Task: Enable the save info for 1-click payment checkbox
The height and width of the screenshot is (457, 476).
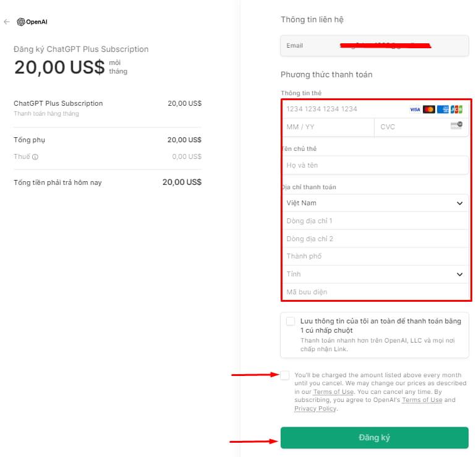Action: pos(291,322)
